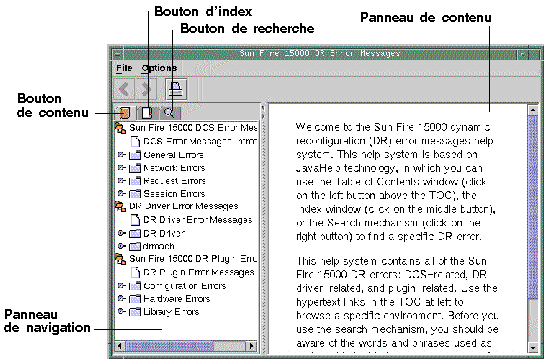Click the Network Errors folder icon

[x=135, y=168]
